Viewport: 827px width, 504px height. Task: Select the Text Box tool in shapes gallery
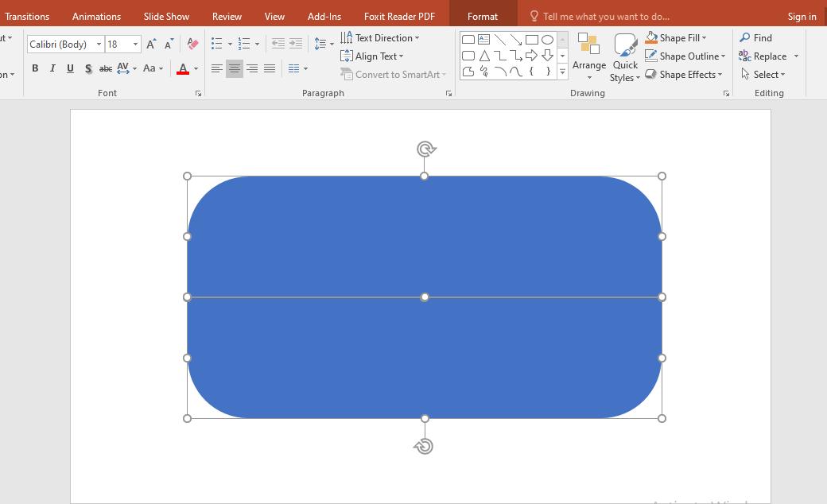coord(484,38)
